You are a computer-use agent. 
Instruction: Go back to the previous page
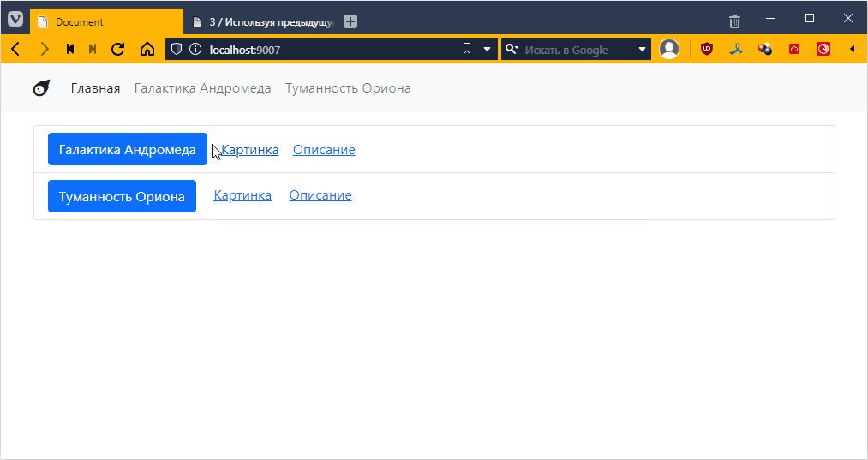point(15,50)
